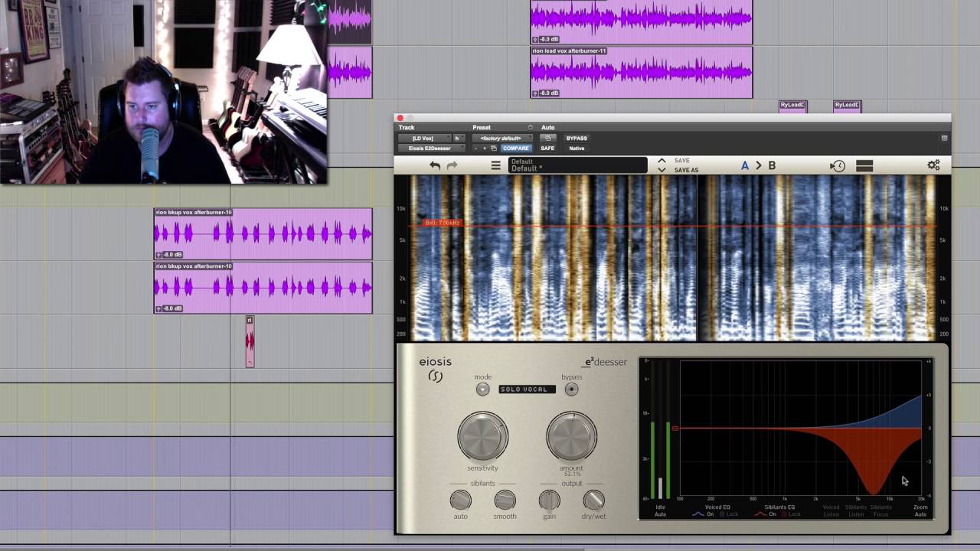Toggle Voiced EQ Lock

pyautogui.click(x=730, y=514)
